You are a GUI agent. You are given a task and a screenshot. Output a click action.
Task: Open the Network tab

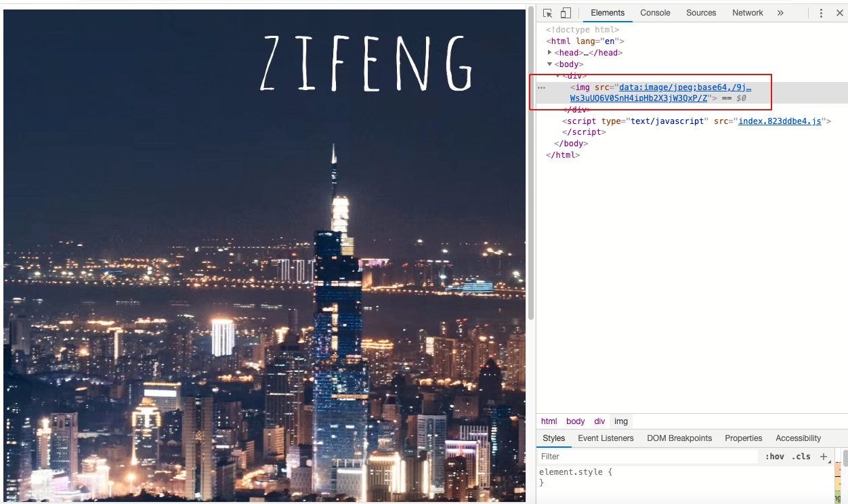tap(748, 13)
